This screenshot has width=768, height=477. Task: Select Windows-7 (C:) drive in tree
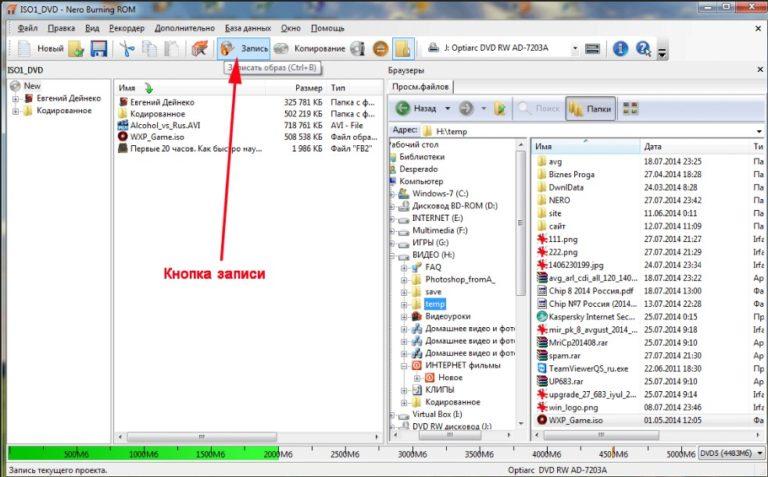(x=440, y=193)
